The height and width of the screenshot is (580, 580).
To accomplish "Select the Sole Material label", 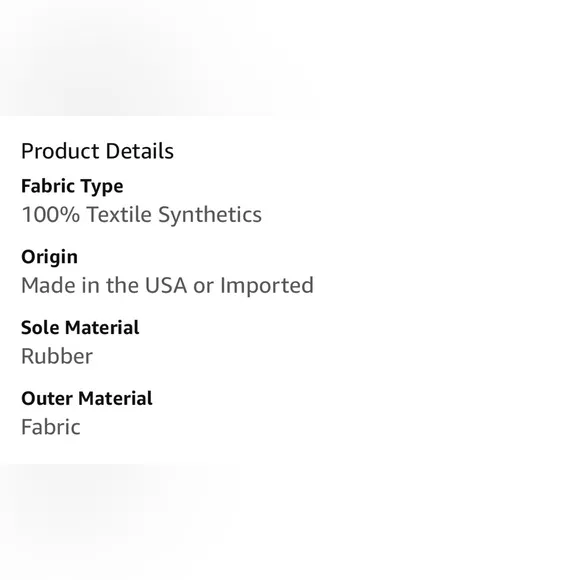I will coord(80,328).
